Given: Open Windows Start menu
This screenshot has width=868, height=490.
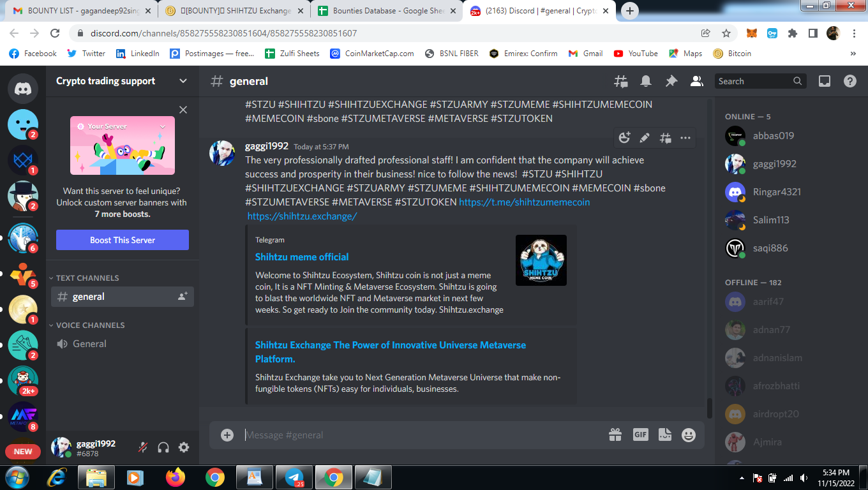Looking at the screenshot, I should [x=16, y=477].
